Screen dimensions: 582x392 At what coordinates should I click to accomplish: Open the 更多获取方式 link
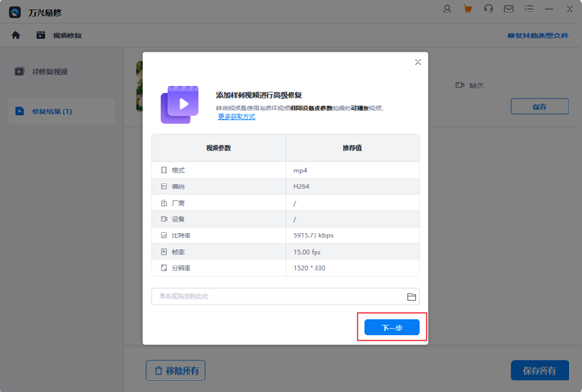click(237, 117)
